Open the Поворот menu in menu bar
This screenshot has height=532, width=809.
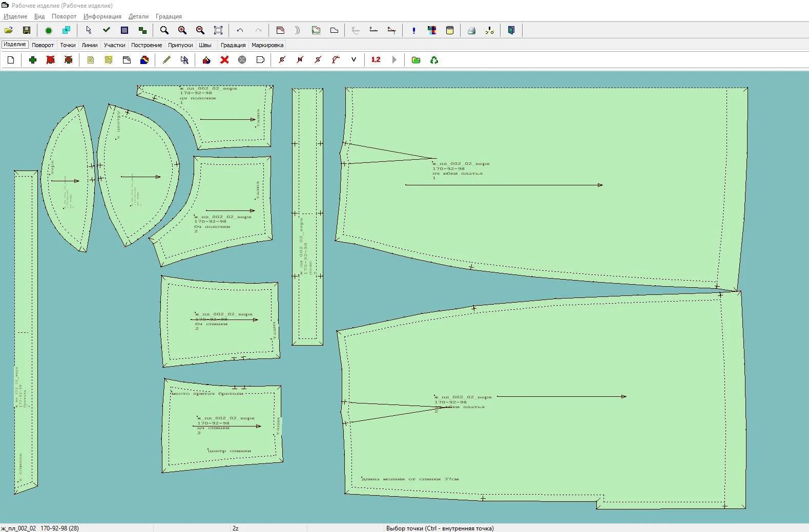[64, 16]
